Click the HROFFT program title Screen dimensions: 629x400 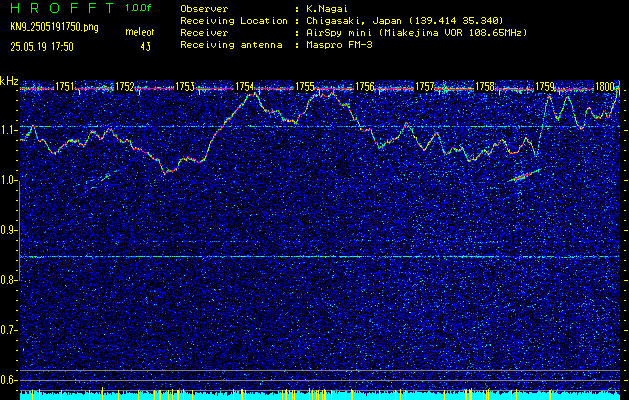tap(62, 8)
